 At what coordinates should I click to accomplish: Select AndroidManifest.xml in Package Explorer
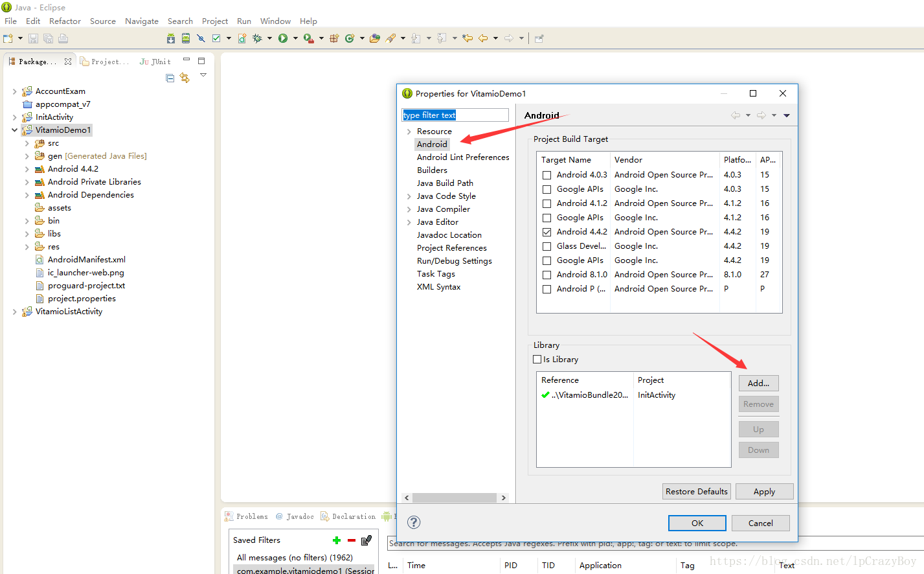87,260
